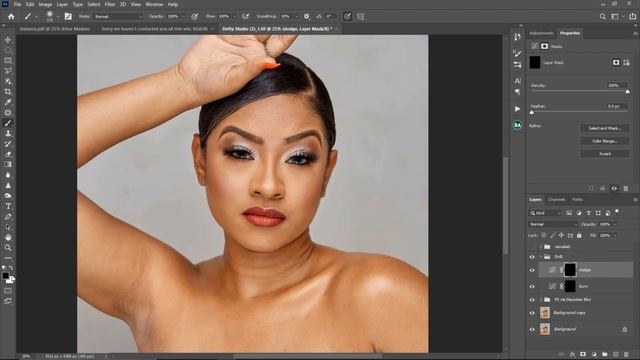
Task: Open brush settings panel icon in options bar
Action: tap(68, 17)
